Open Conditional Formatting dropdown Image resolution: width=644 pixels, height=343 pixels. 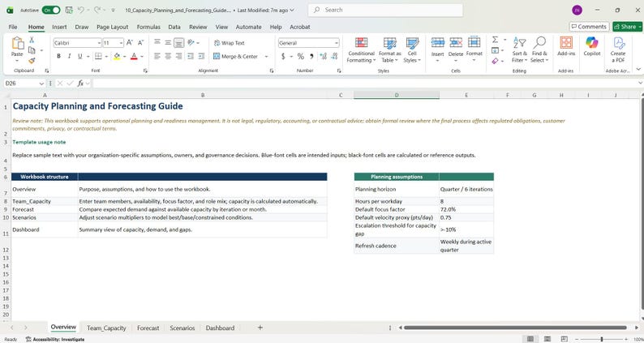[x=361, y=49]
